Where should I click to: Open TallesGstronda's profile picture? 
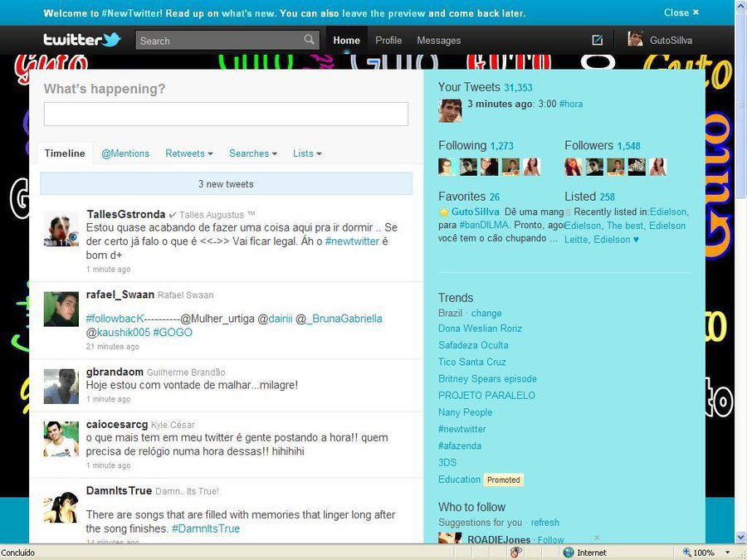coord(61,229)
